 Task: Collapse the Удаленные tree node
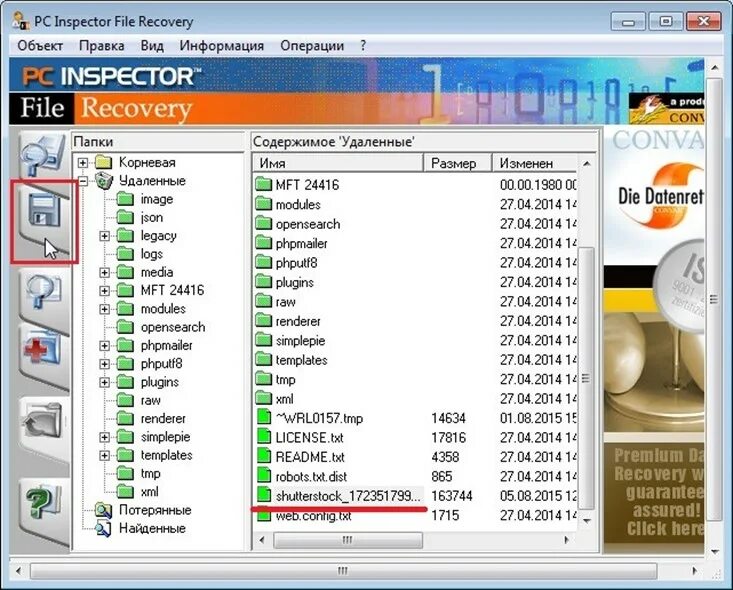pos(83,181)
